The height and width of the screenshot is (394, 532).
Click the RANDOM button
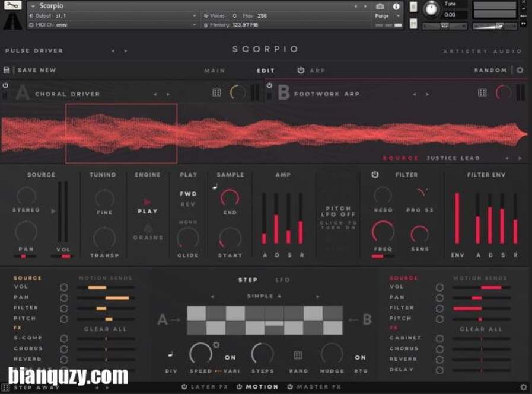(x=490, y=70)
